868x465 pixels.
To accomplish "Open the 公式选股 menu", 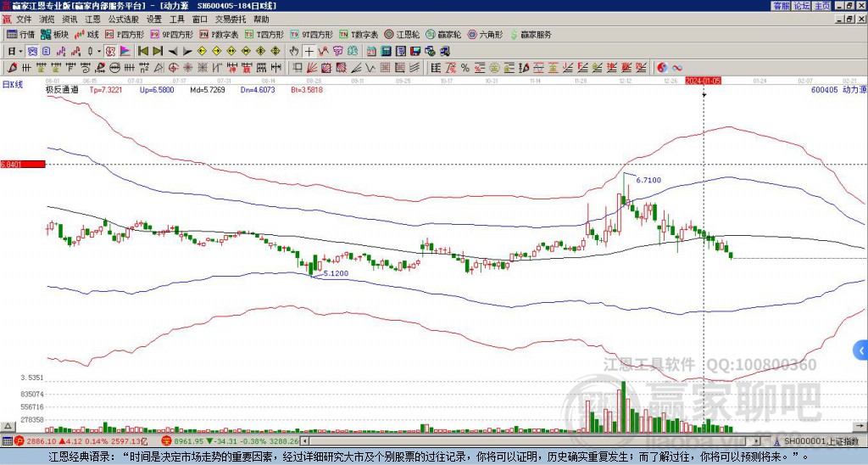I will tap(124, 20).
